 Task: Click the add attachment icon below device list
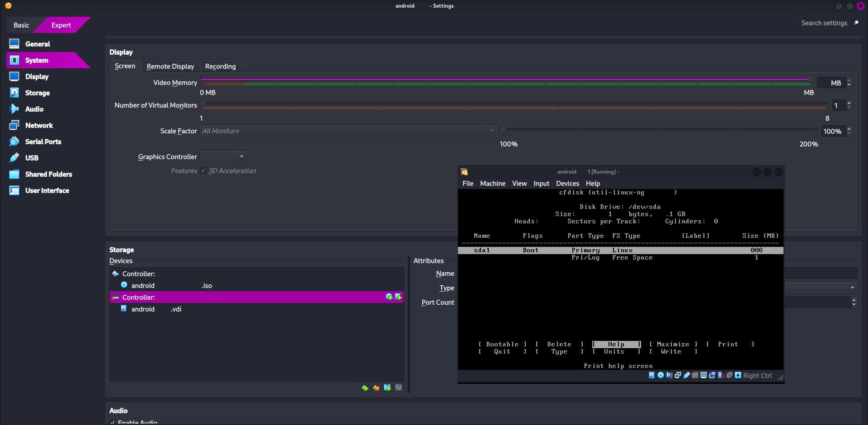387,388
